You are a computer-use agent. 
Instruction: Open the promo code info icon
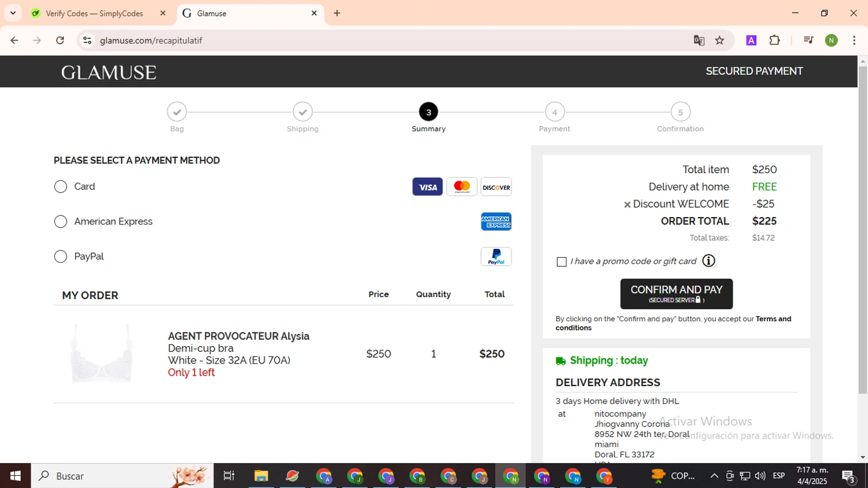[x=708, y=261]
